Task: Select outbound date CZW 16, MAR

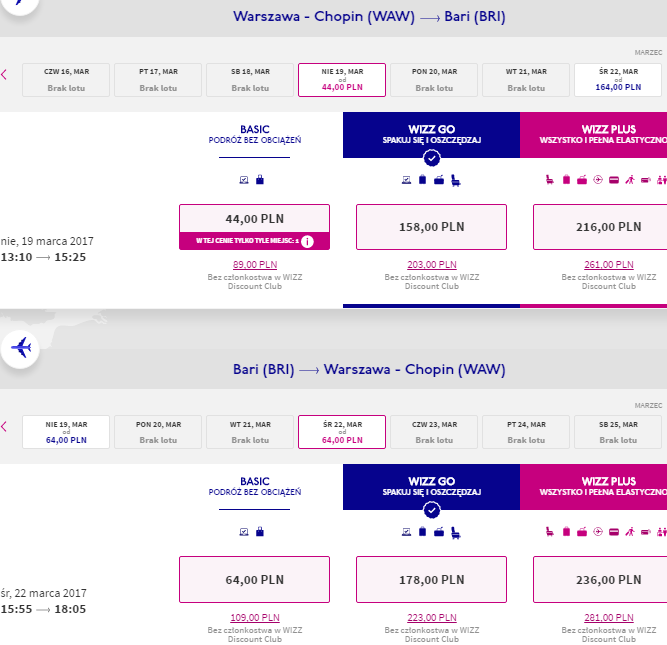Action: [x=66, y=80]
